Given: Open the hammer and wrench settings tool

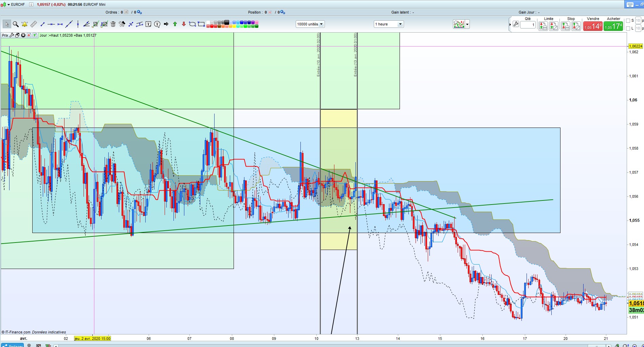Looking at the screenshot, I should 122,24.
